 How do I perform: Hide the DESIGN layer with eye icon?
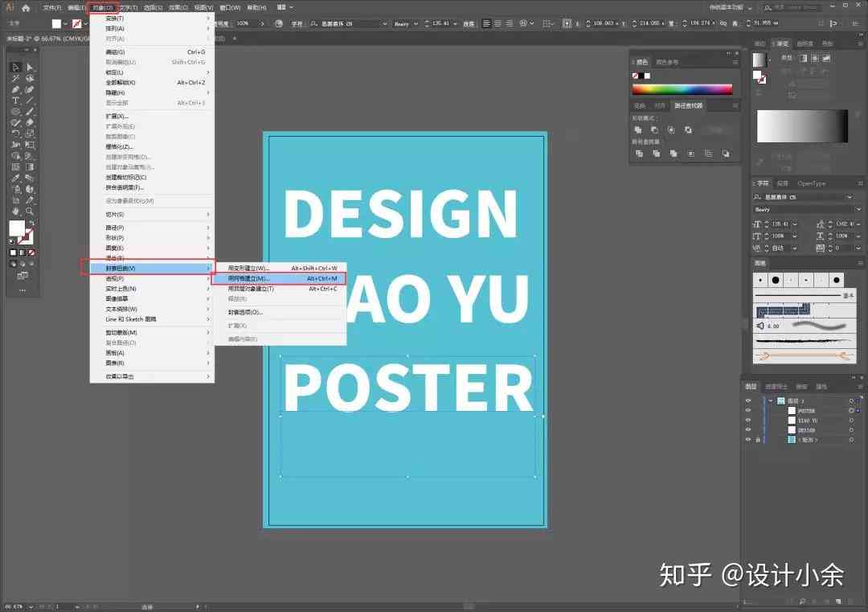[x=748, y=429]
